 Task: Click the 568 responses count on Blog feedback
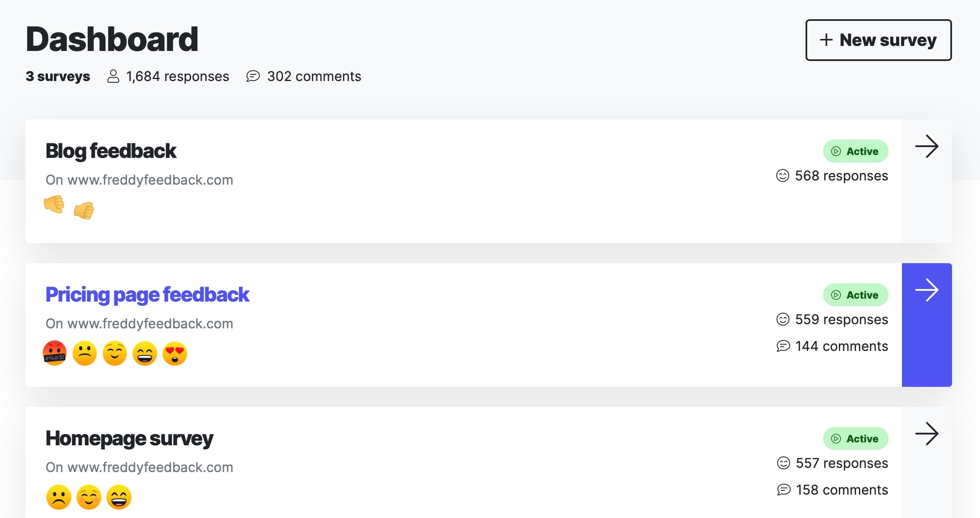(x=832, y=176)
